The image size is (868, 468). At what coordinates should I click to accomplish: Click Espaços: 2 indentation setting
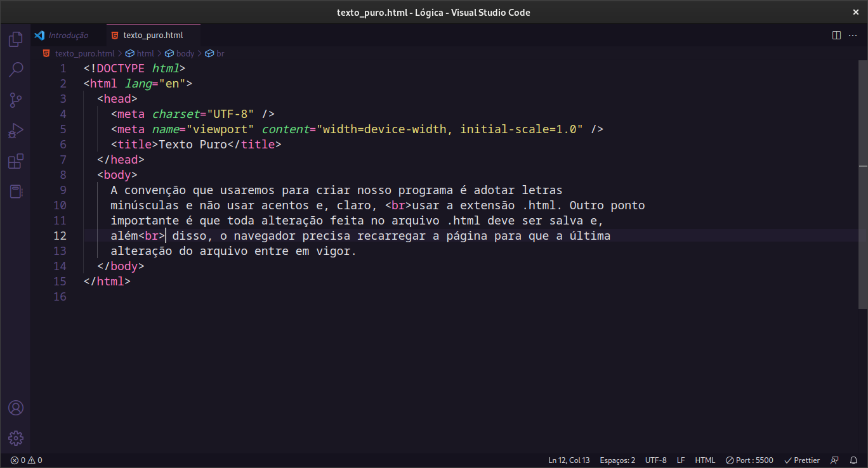coord(617,460)
